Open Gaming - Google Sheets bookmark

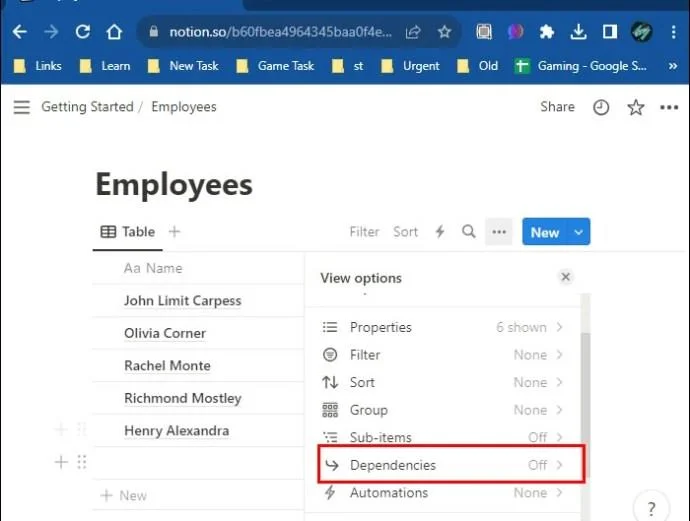(x=581, y=66)
